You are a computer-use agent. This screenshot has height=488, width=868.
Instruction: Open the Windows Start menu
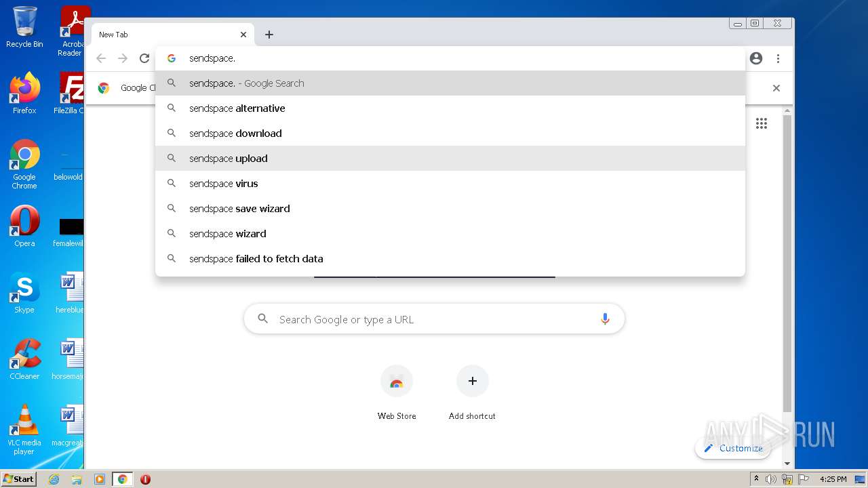click(x=19, y=479)
